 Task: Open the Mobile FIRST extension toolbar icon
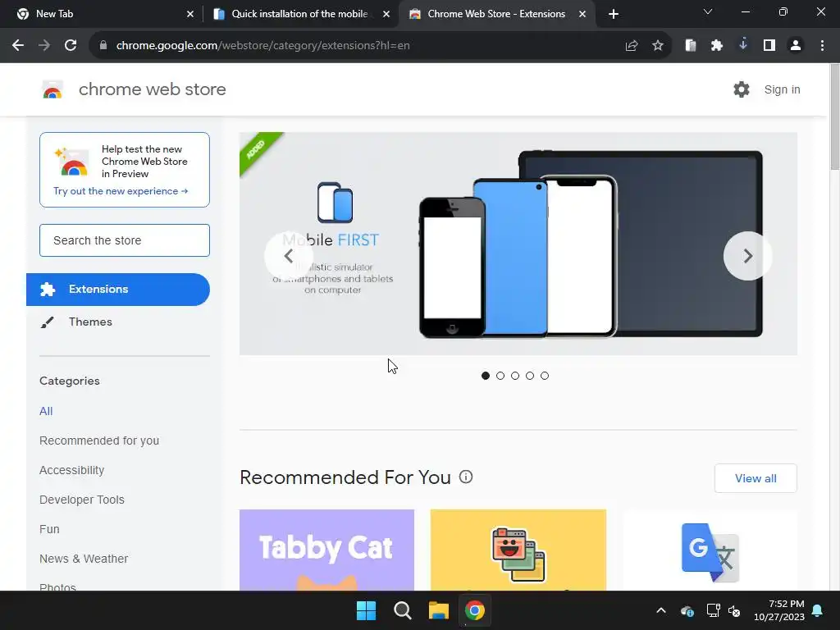coord(691,46)
